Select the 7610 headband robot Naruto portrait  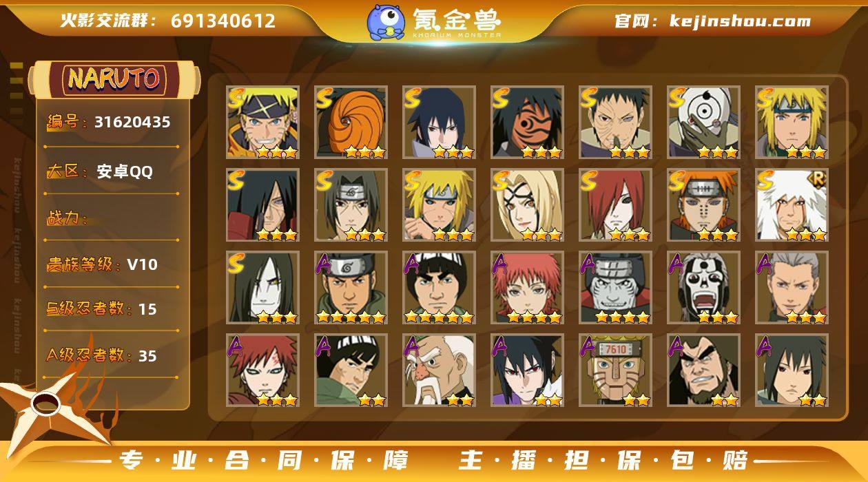click(615, 370)
